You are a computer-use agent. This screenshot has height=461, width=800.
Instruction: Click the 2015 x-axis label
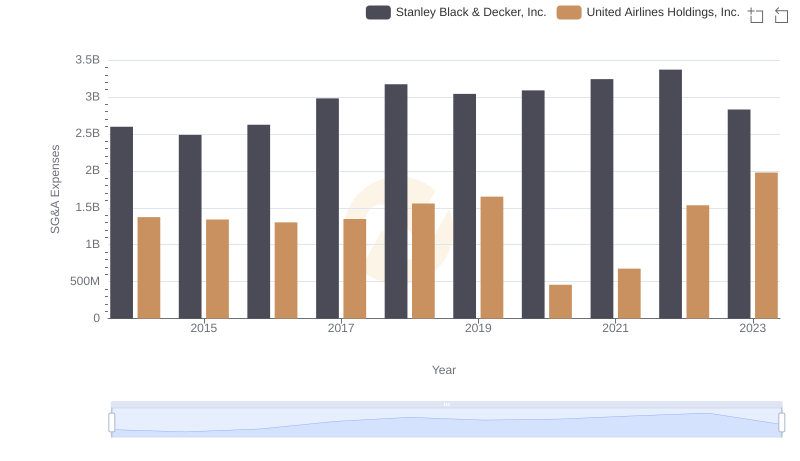point(204,328)
